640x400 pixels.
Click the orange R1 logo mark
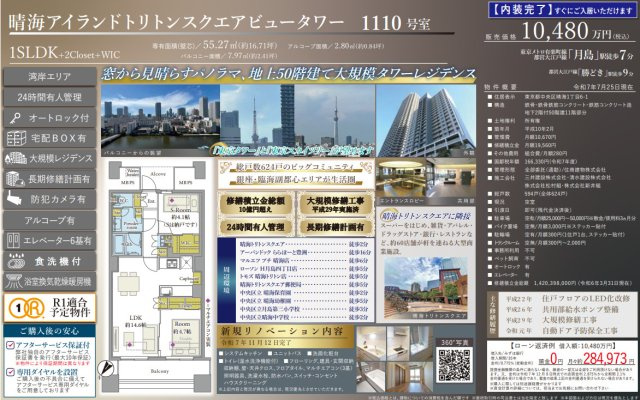[26, 308]
